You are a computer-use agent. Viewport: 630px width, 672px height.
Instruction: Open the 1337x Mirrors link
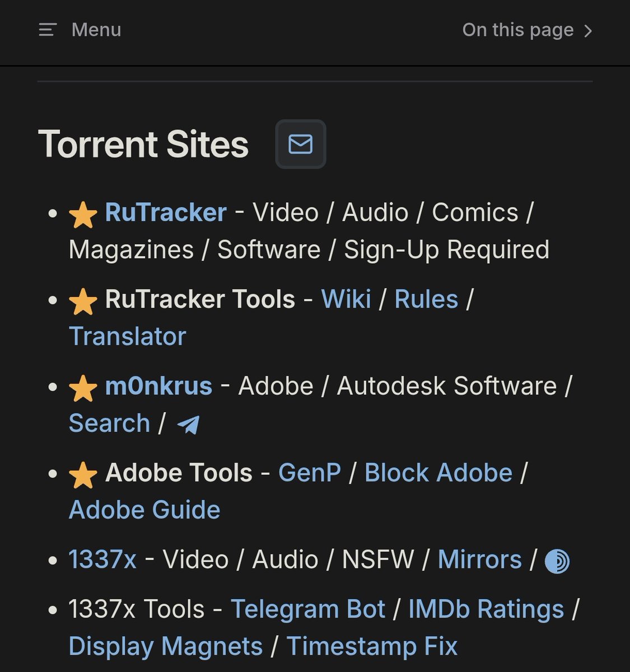(480, 559)
